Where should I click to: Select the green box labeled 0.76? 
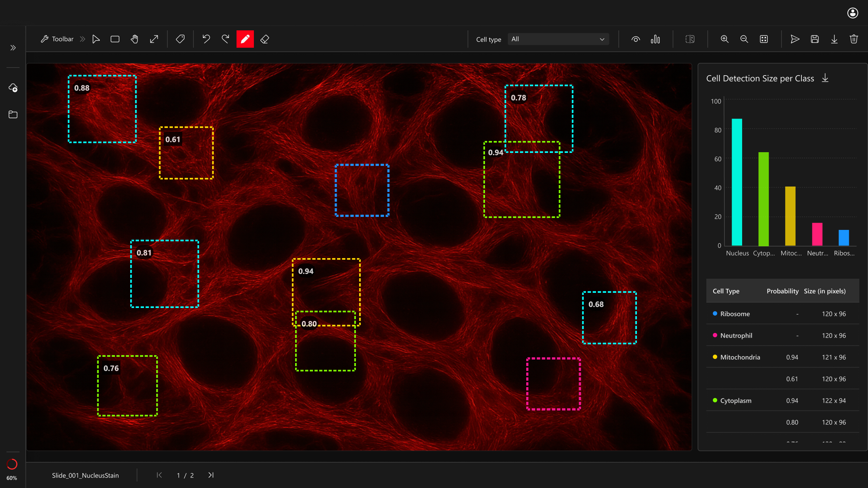click(128, 386)
